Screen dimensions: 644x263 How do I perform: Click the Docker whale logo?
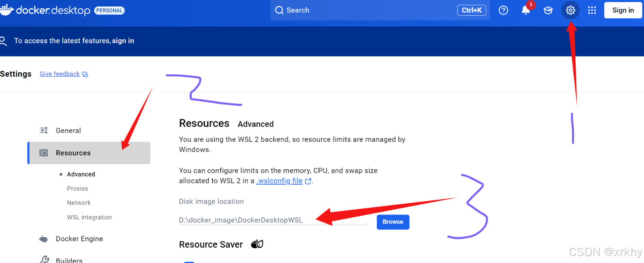pyautogui.click(x=7, y=9)
